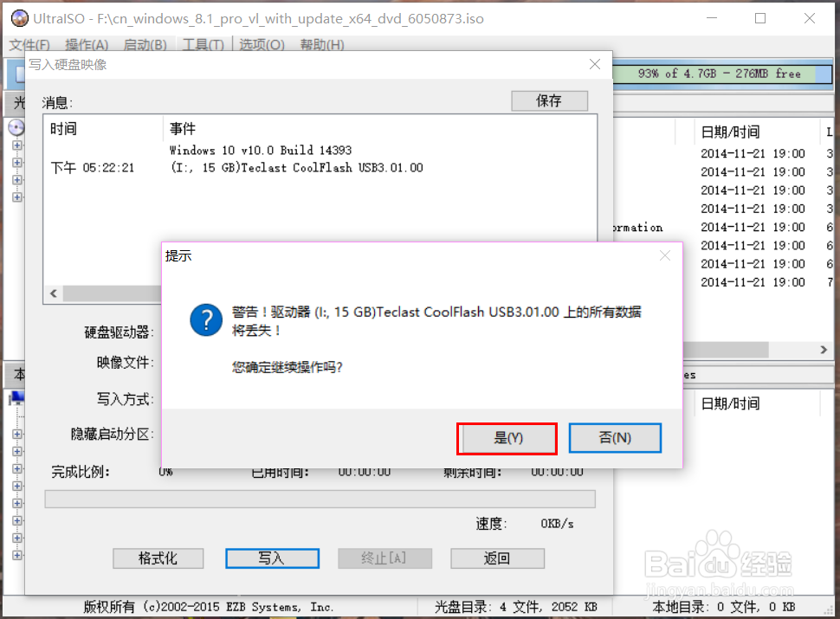Click the 事件 column header
840x619 pixels.
click(x=380, y=128)
